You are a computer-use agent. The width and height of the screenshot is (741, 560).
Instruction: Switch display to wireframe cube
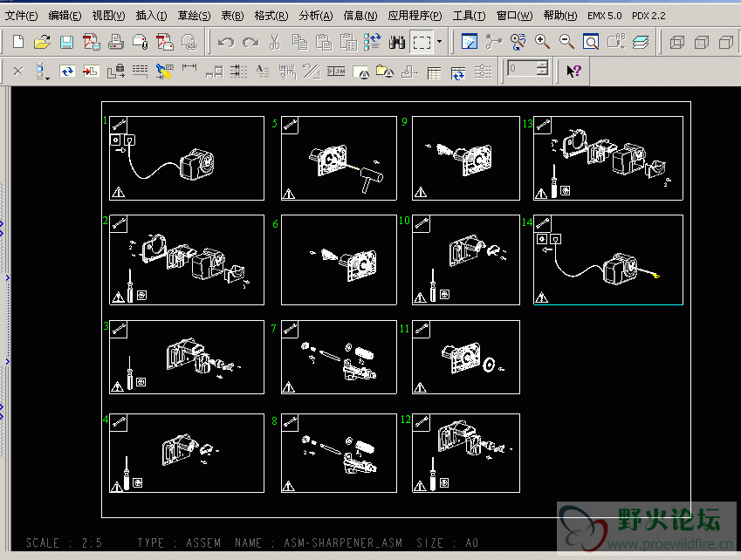click(x=677, y=42)
